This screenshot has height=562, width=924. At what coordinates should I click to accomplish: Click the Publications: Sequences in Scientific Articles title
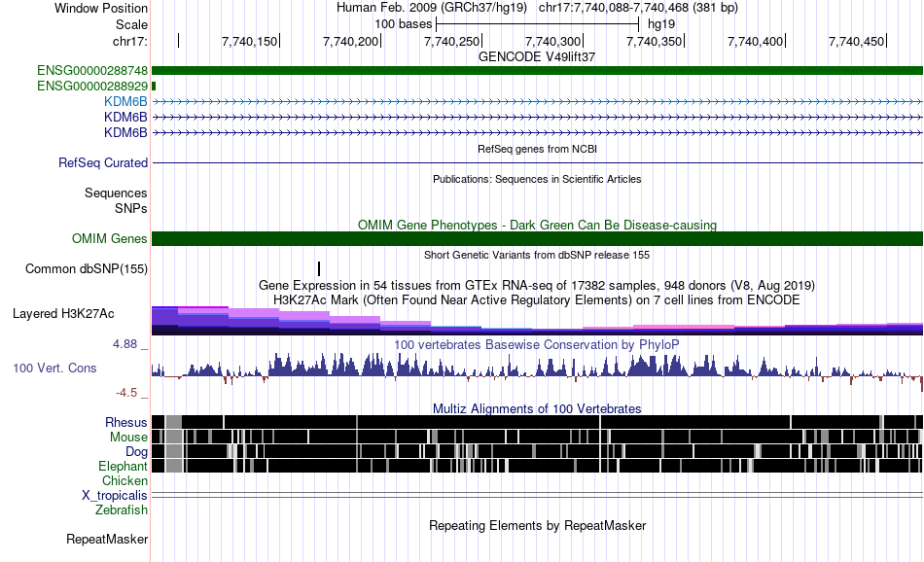coord(537,179)
